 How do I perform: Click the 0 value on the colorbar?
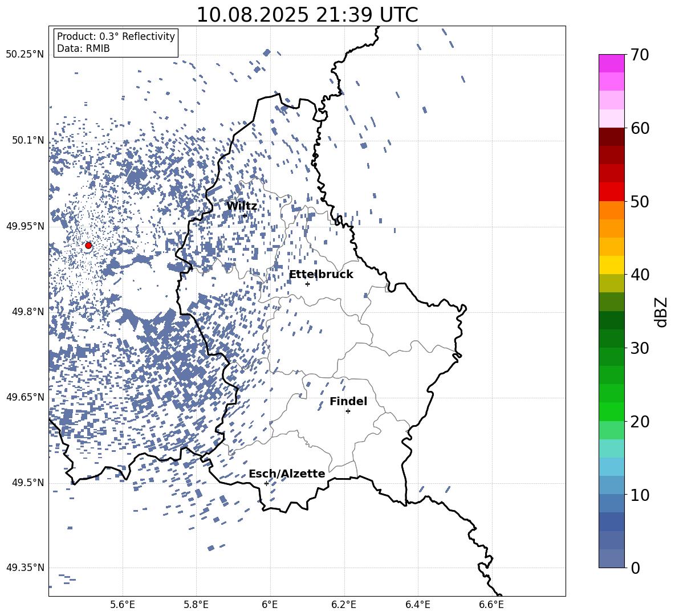coord(635,568)
